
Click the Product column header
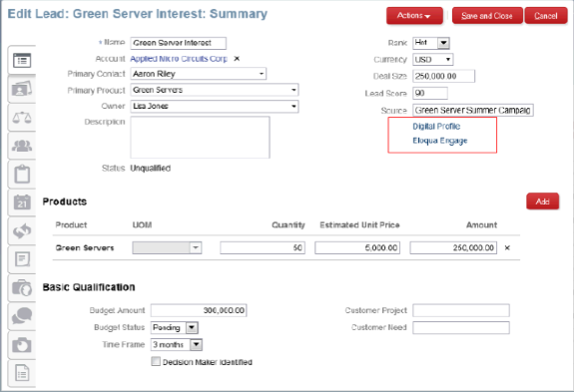71,224
